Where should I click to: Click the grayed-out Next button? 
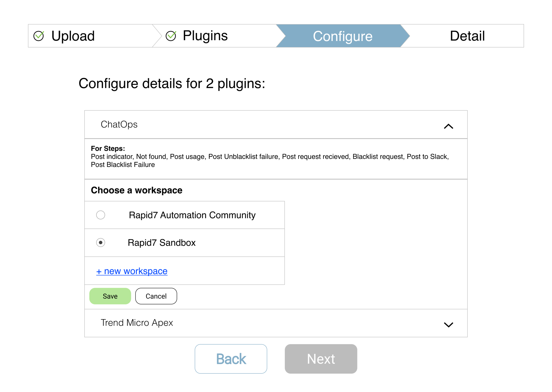click(x=321, y=359)
